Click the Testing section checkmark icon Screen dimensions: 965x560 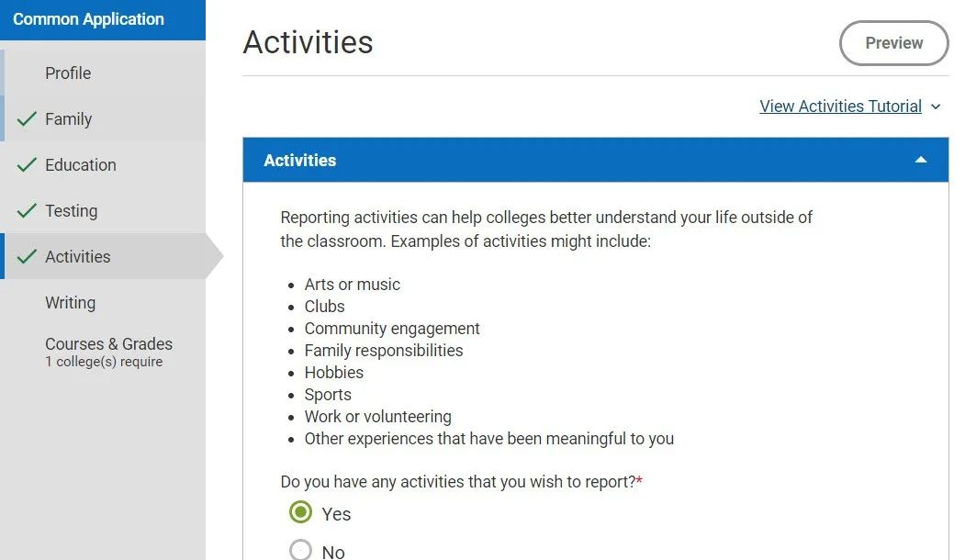(28, 211)
